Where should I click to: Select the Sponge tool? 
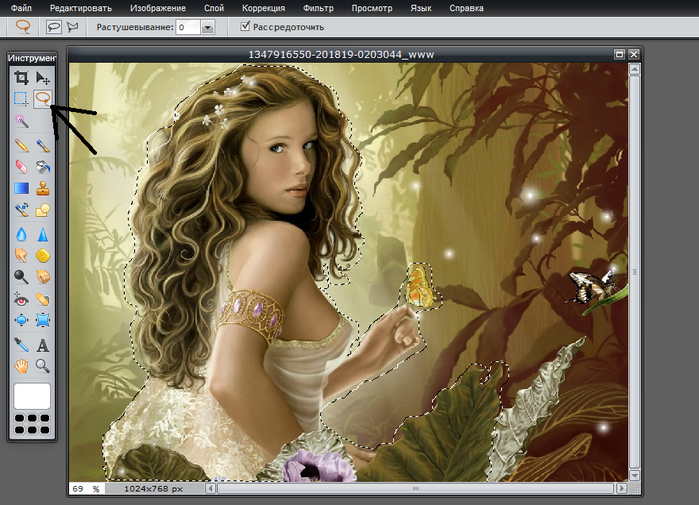(43, 255)
